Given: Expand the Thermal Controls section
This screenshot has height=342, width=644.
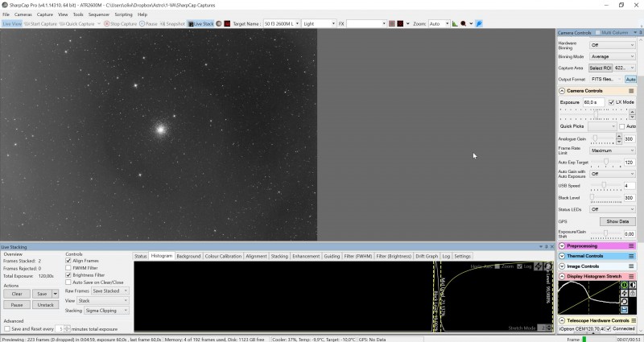Looking at the screenshot, I should click(562, 256).
